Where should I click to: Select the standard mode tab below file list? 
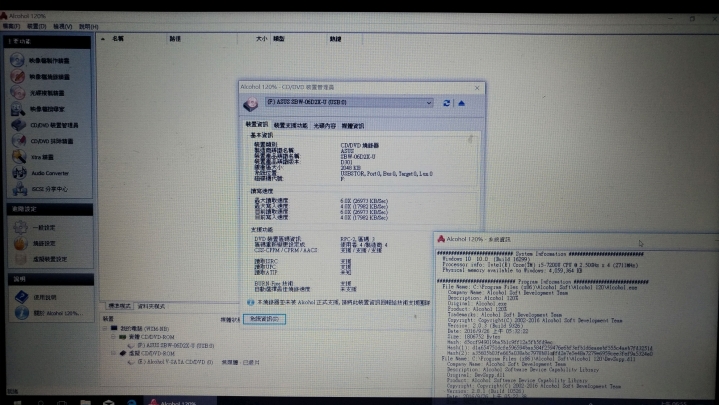tap(119, 306)
